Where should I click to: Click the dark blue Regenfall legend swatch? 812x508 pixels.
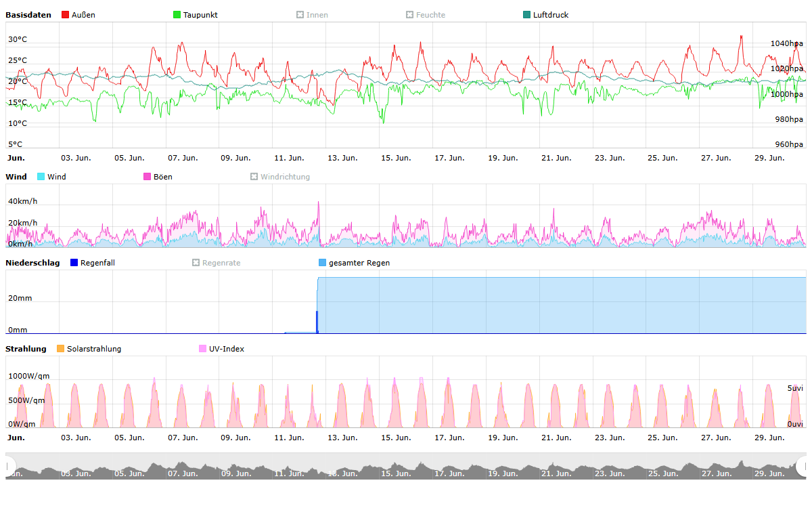(x=74, y=263)
